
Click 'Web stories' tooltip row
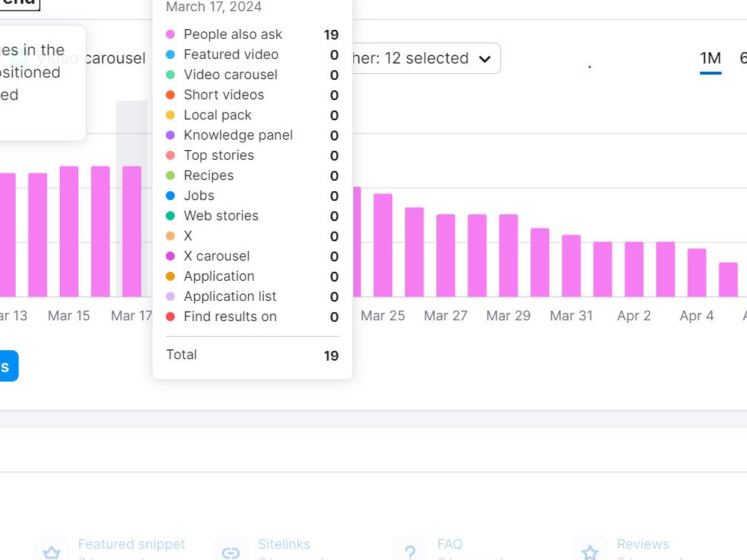click(x=252, y=216)
